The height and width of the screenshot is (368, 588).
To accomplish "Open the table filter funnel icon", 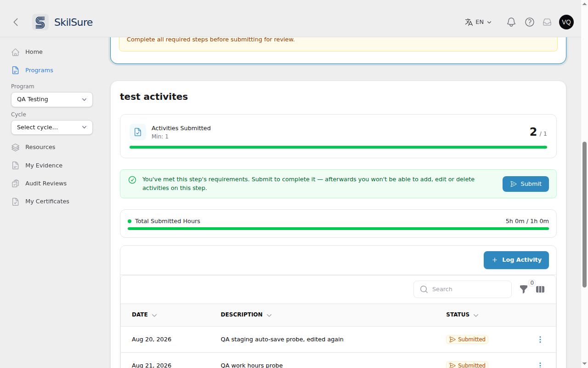I will click(524, 289).
